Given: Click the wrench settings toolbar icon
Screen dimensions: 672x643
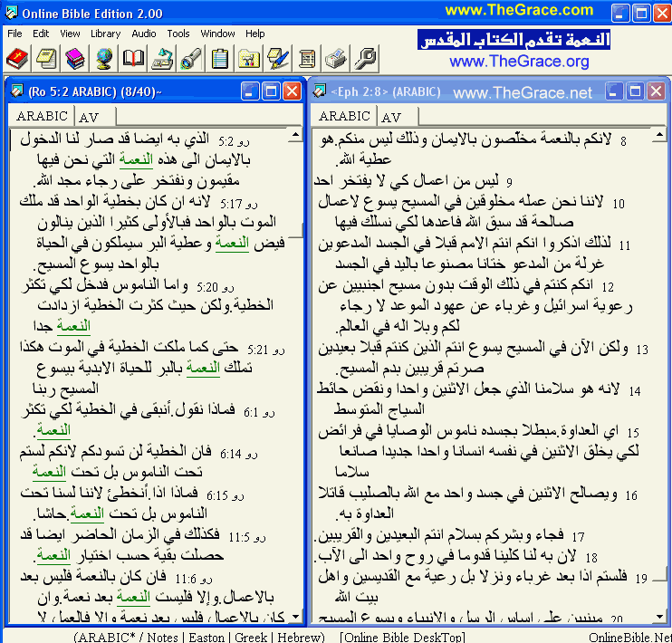Looking at the screenshot, I should 365,59.
